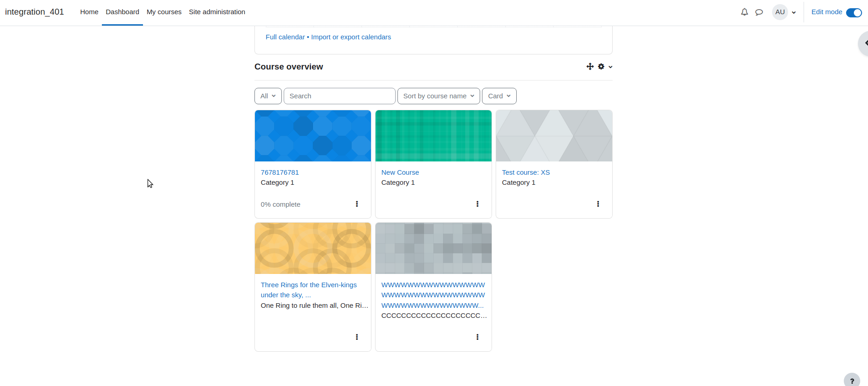Open the Card display mode dropdown
868x386 pixels.
pyautogui.click(x=499, y=96)
